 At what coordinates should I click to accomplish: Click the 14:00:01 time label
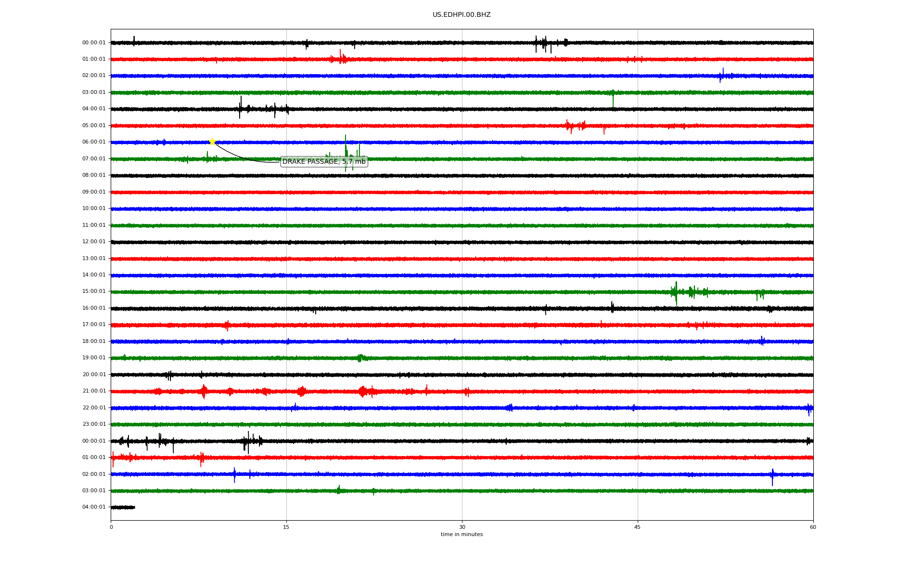point(94,275)
